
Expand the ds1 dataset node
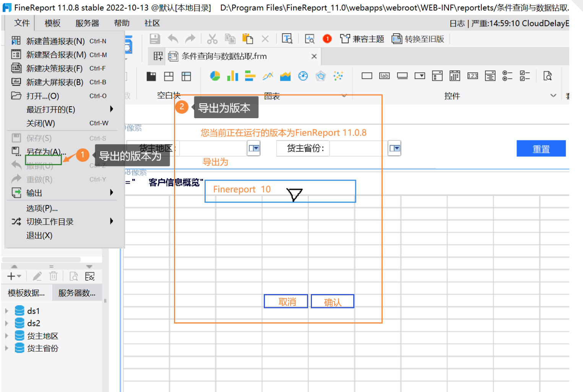click(6, 311)
